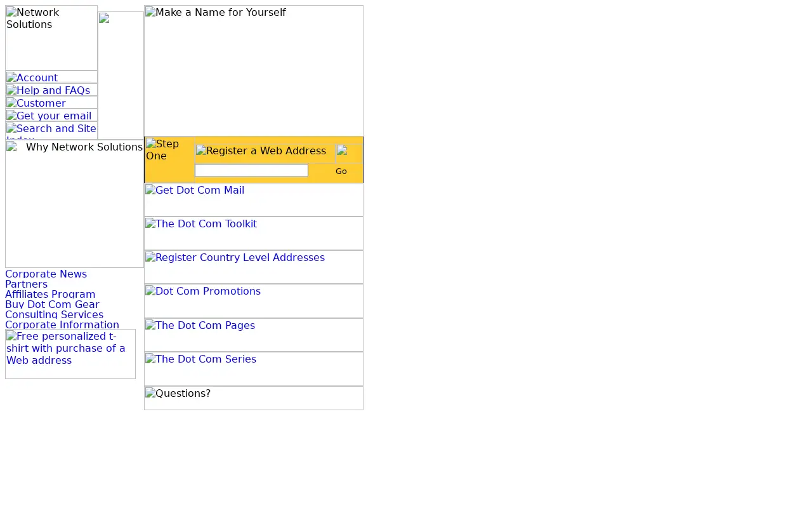Click the Make a Name for Yourself banner

254,70
